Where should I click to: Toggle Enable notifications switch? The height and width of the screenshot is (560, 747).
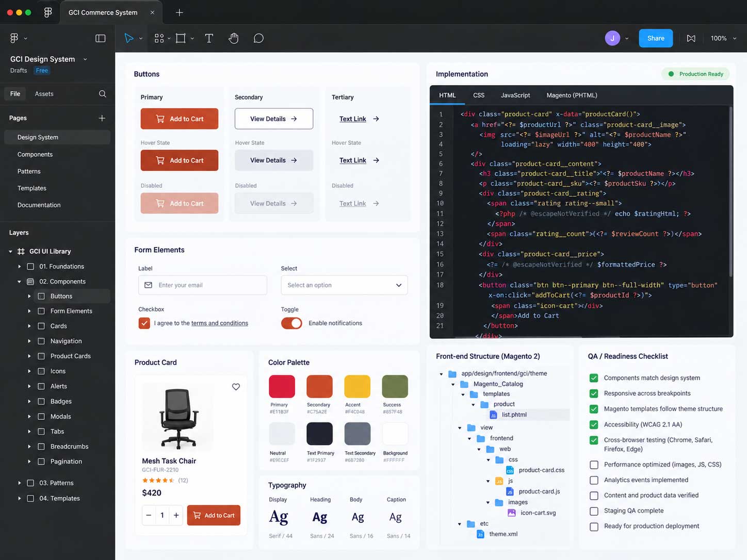[x=291, y=323]
